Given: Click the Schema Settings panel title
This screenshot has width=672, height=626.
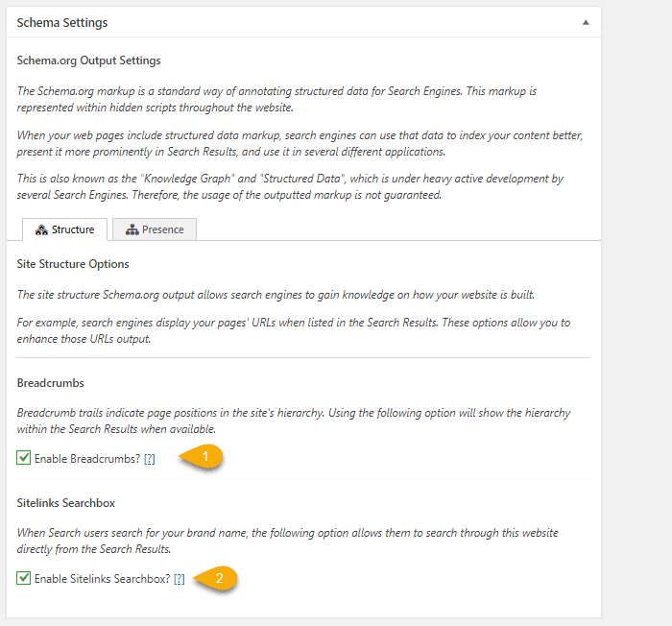Looking at the screenshot, I should click(x=62, y=22).
